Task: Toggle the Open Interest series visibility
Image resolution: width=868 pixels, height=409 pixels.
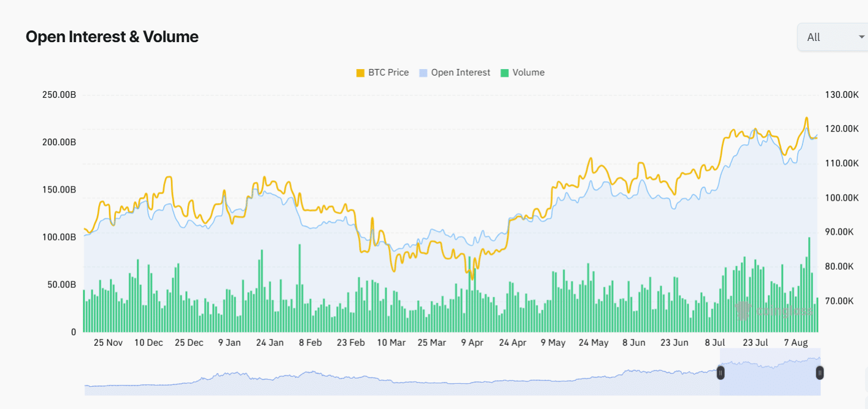Action: [455, 72]
